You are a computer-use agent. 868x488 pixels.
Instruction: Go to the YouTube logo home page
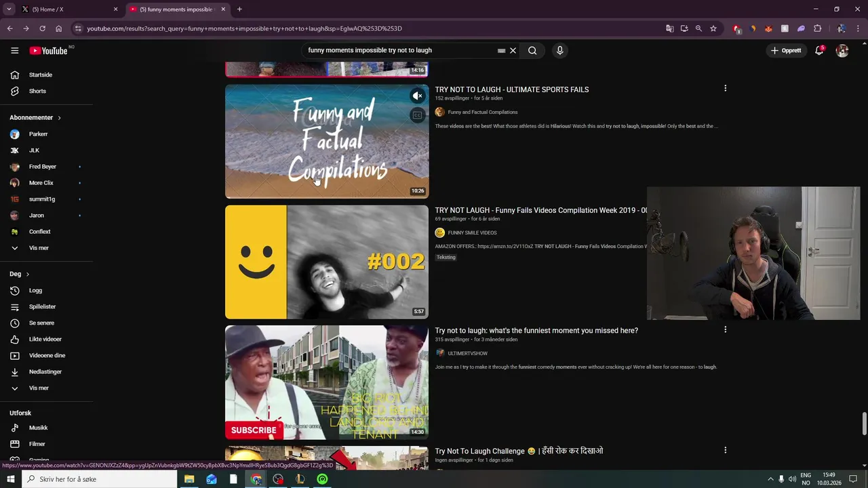(48, 50)
